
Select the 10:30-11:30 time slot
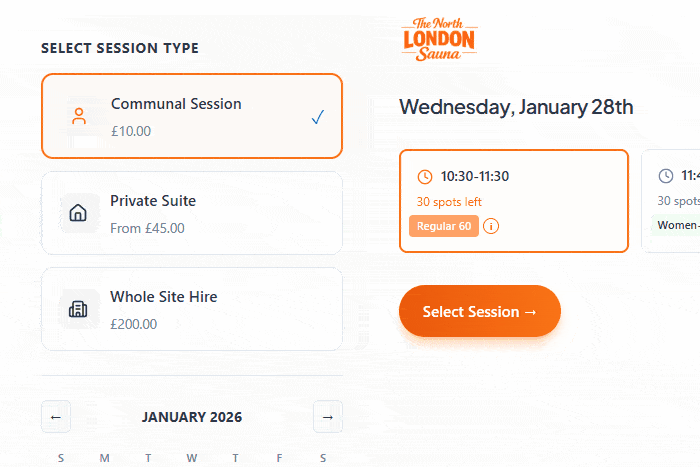click(513, 200)
